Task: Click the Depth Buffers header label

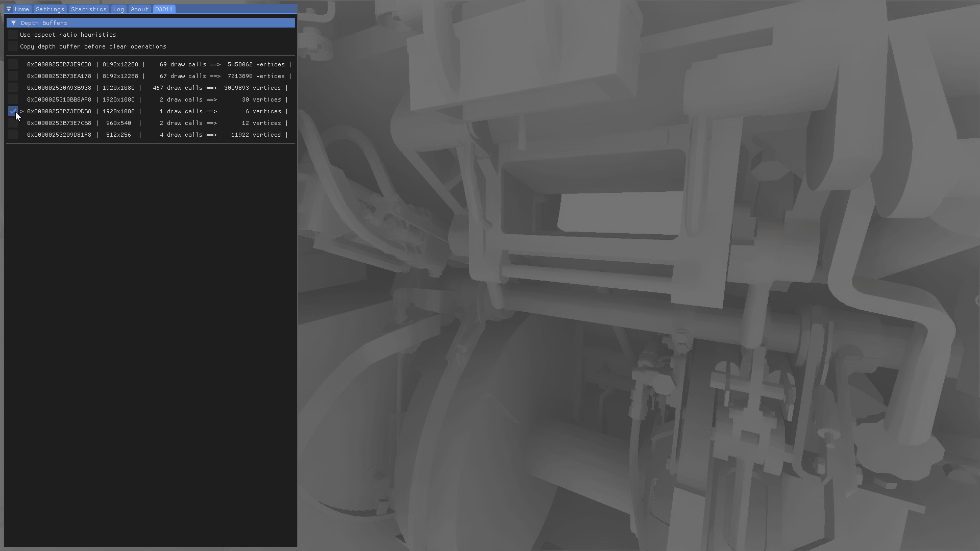Action: tap(44, 23)
